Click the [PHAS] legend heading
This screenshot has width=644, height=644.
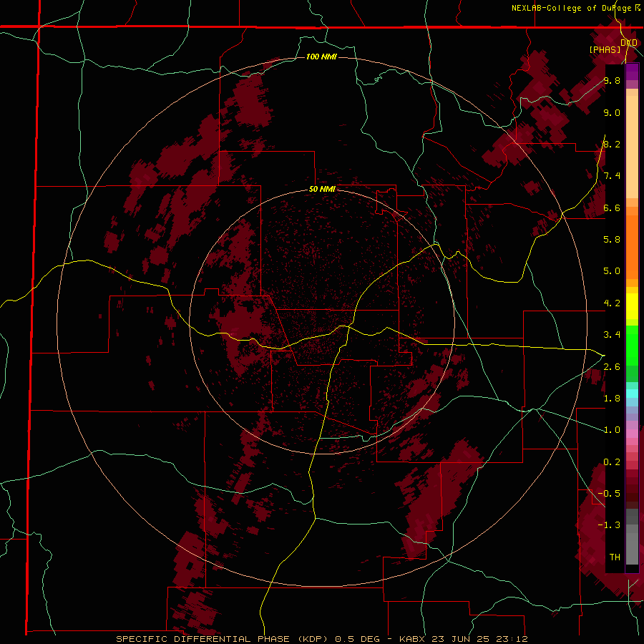point(605,49)
